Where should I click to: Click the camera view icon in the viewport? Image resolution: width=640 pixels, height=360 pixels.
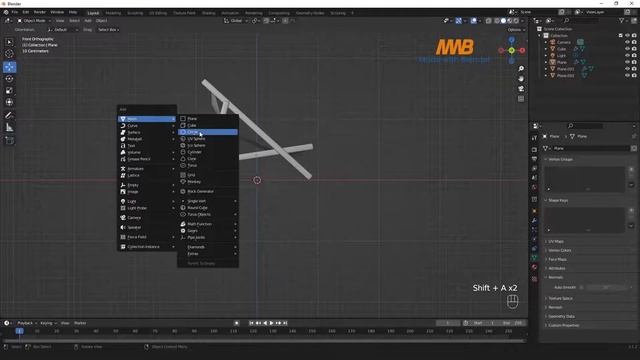point(521,89)
